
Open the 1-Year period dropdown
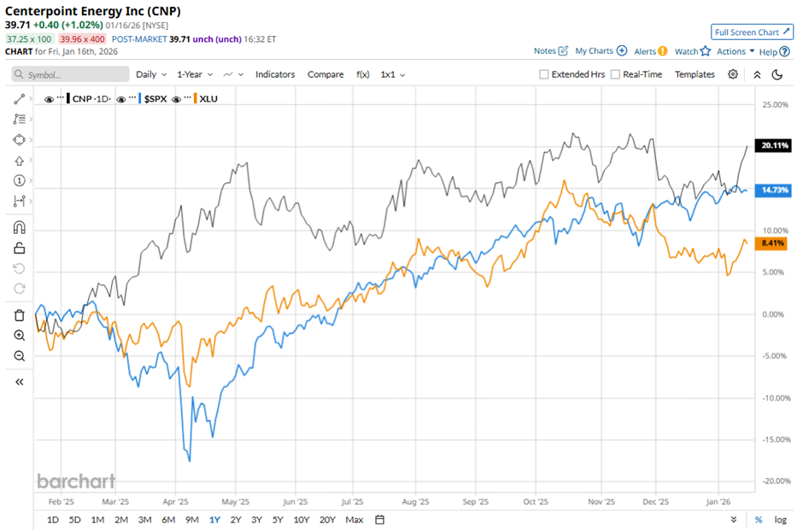pyautogui.click(x=195, y=74)
